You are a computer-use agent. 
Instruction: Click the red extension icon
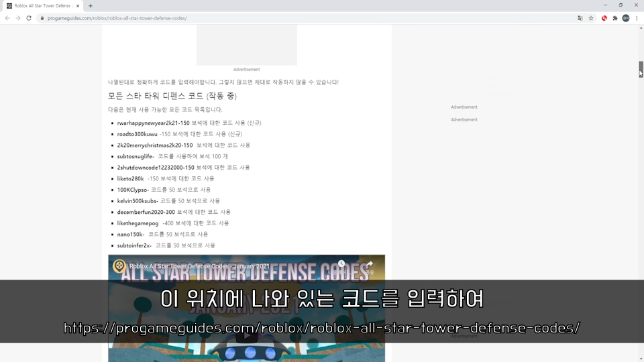pos(604,18)
